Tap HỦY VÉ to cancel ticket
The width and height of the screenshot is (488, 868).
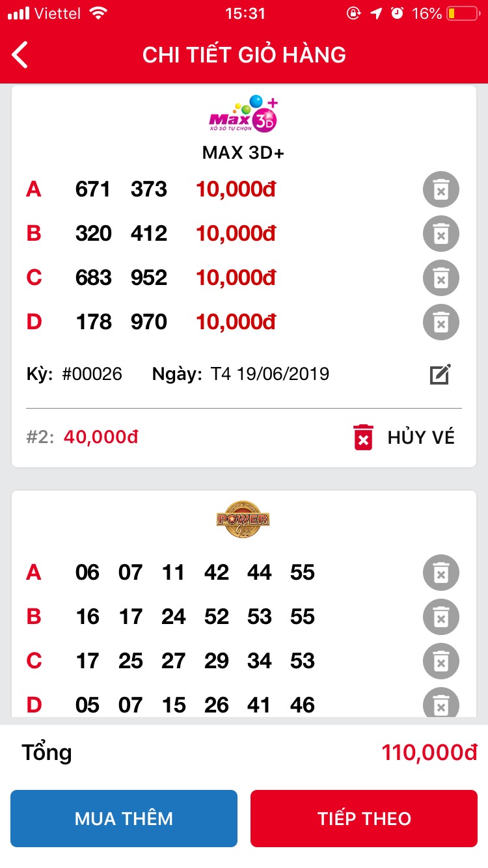403,437
